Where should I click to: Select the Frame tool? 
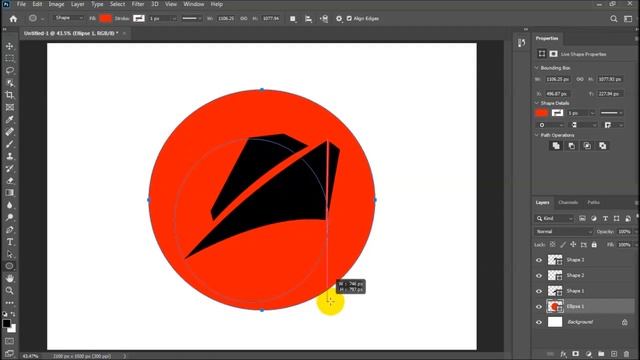(x=9, y=107)
